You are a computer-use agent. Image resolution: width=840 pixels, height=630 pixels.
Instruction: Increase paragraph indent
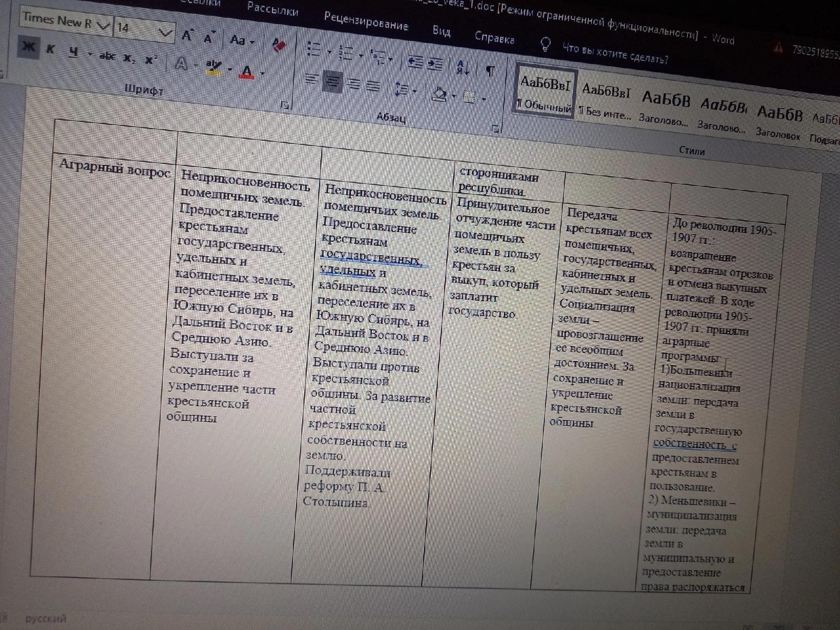point(435,64)
